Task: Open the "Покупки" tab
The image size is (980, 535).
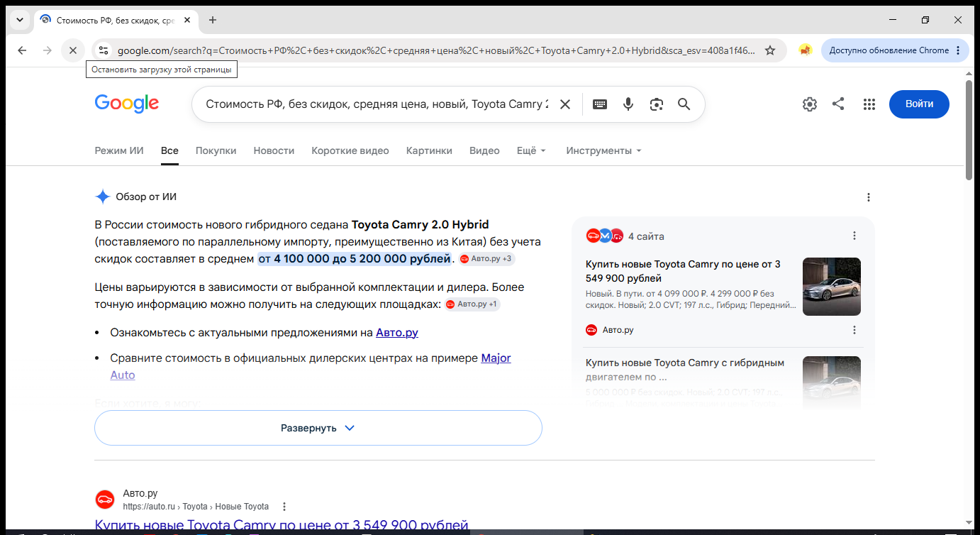Action: (216, 150)
